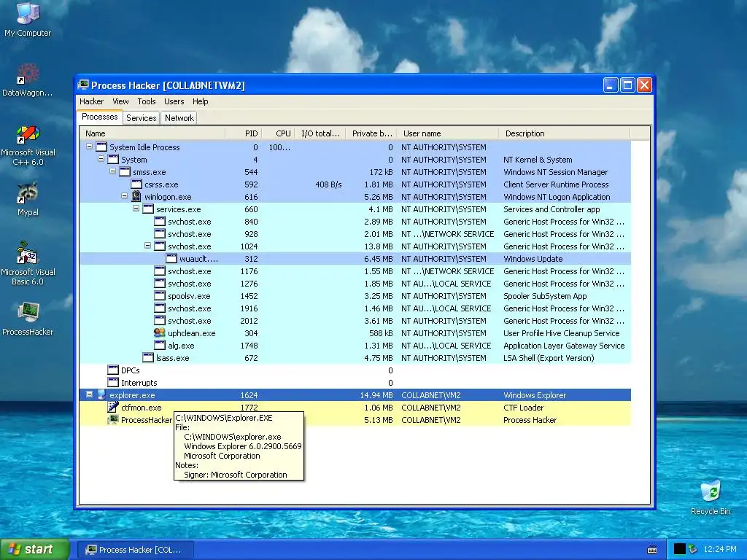Viewport: 747px width, 560px height.
Task: Click the winlogon.exe process icon
Action: (136, 197)
